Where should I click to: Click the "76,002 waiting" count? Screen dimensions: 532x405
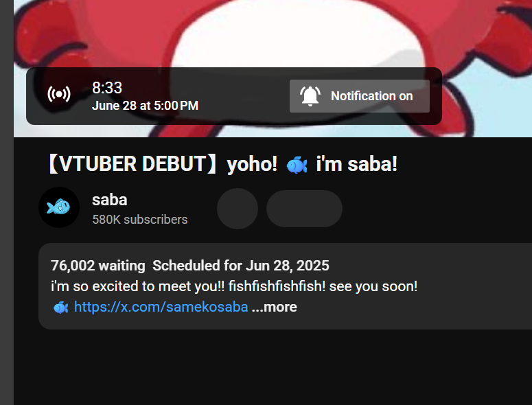coord(97,266)
